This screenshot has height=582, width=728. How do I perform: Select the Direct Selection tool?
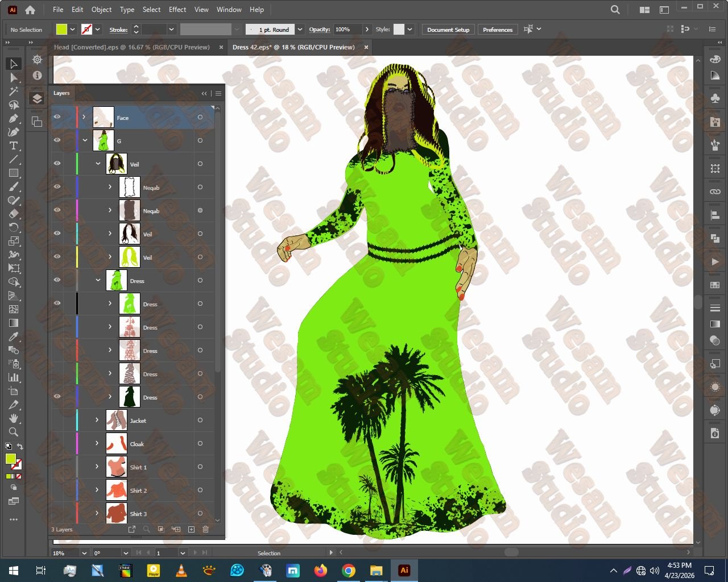tap(14, 77)
